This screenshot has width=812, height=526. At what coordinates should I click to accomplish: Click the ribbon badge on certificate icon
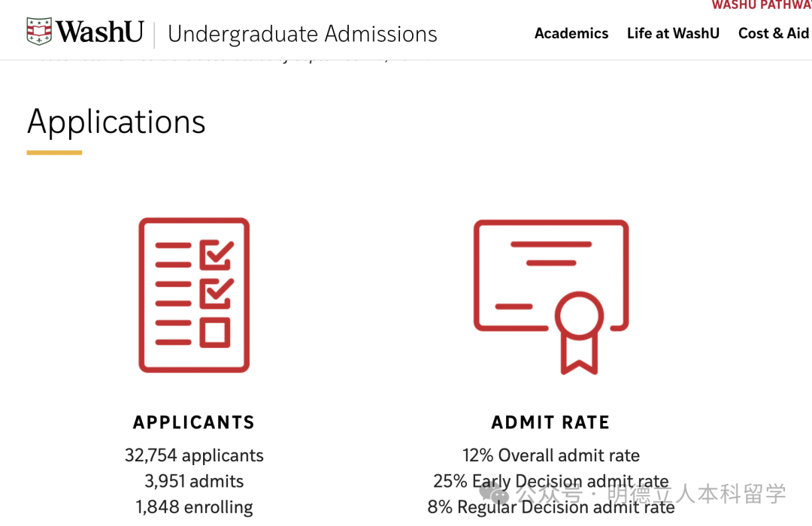pos(580,332)
